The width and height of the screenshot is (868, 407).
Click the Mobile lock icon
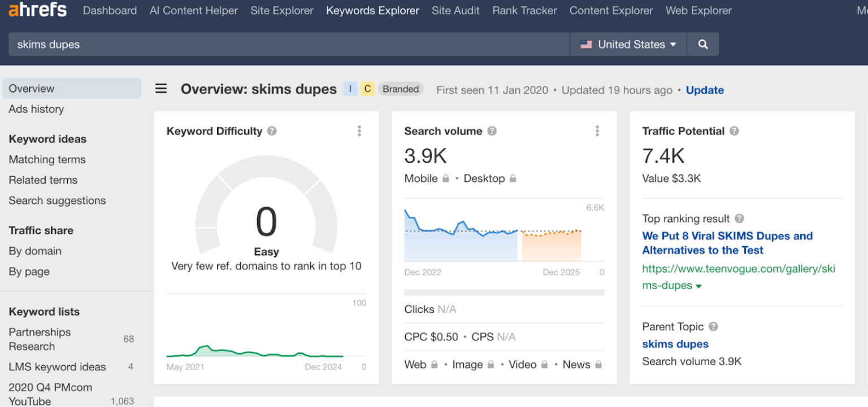447,178
